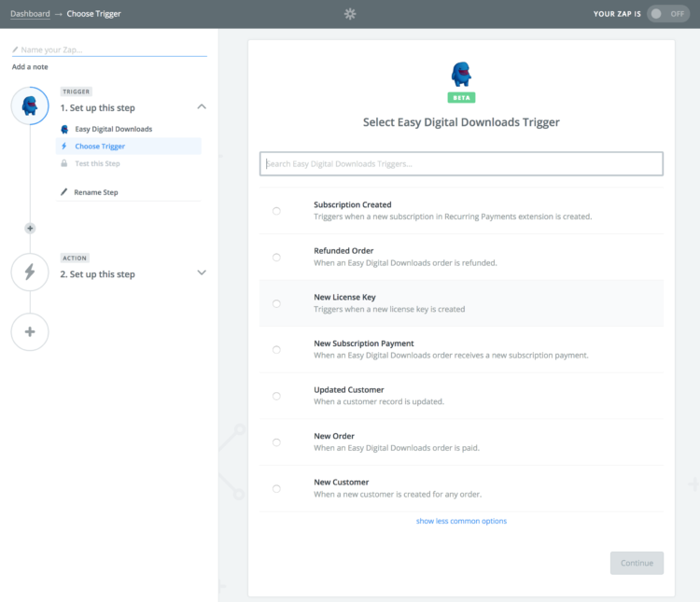The height and width of the screenshot is (602, 700).
Task: Select Updated Customer radio button
Action: (x=276, y=396)
